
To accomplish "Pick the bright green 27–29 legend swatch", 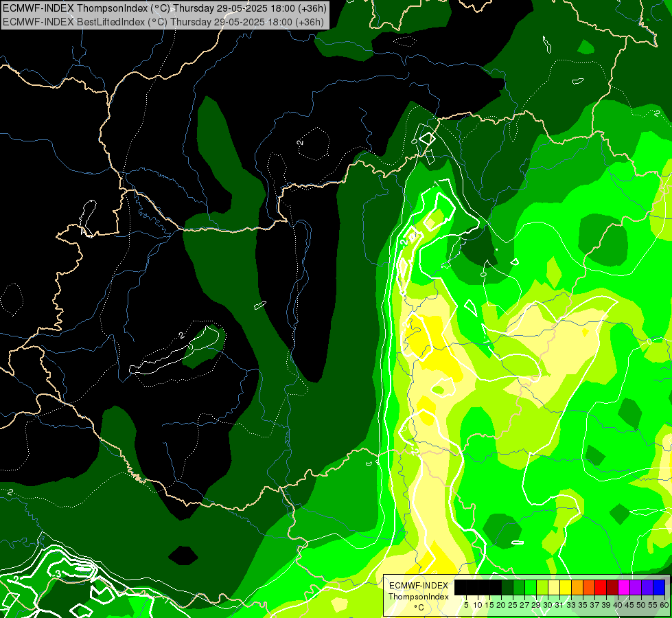I will [x=531, y=588].
